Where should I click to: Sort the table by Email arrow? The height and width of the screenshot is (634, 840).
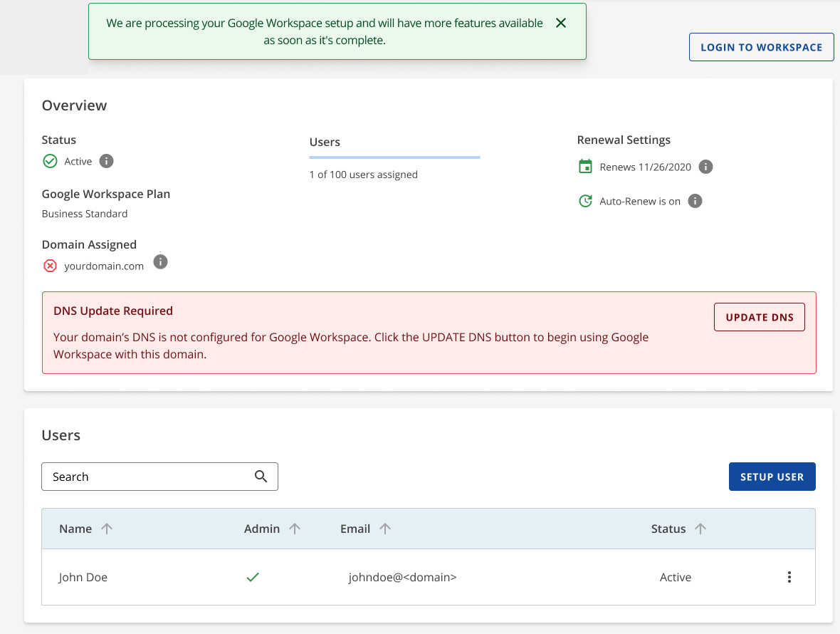click(384, 529)
